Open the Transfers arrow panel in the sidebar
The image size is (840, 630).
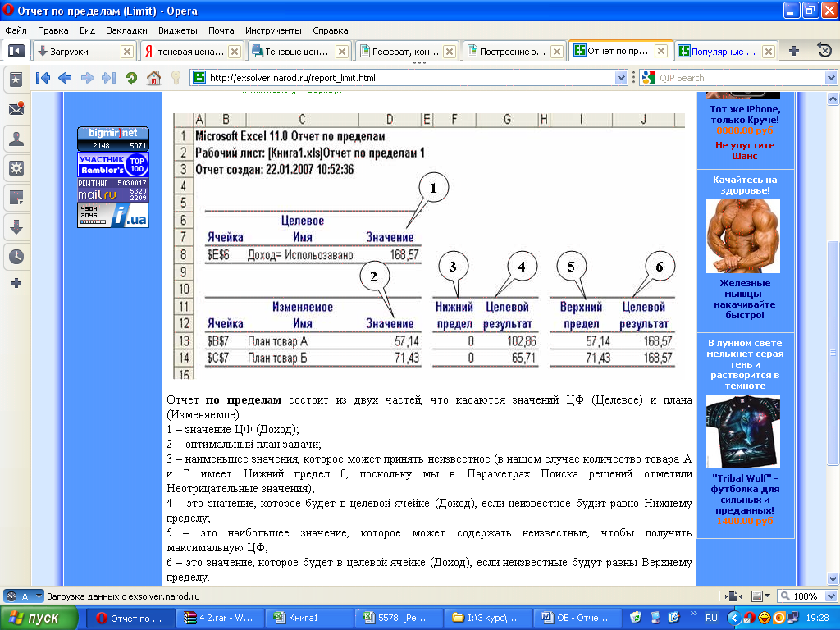(16, 227)
